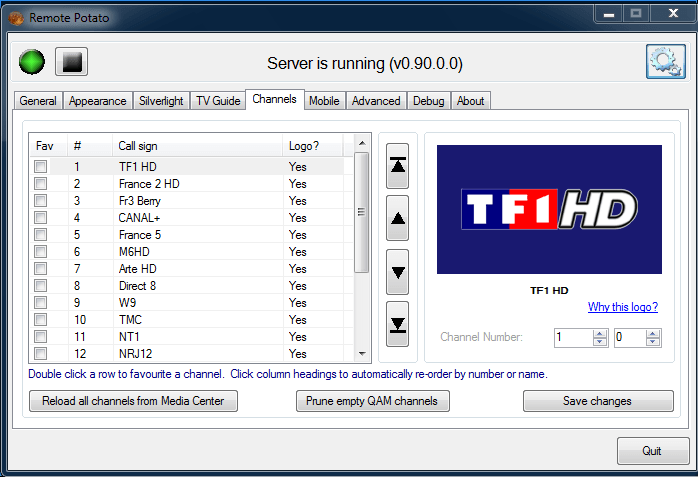Decrease the main channel number spinner
The image size is (698, 477).
point(600,342)
